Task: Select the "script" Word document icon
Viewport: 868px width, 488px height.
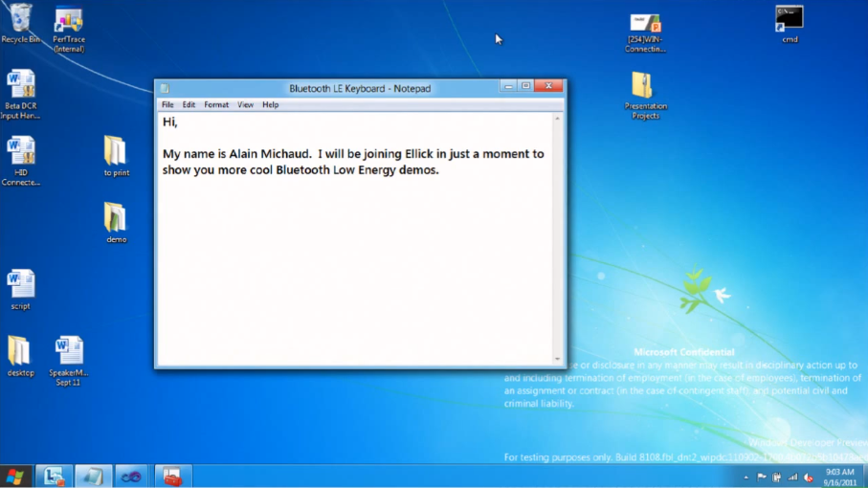Action: click(20, 289)
